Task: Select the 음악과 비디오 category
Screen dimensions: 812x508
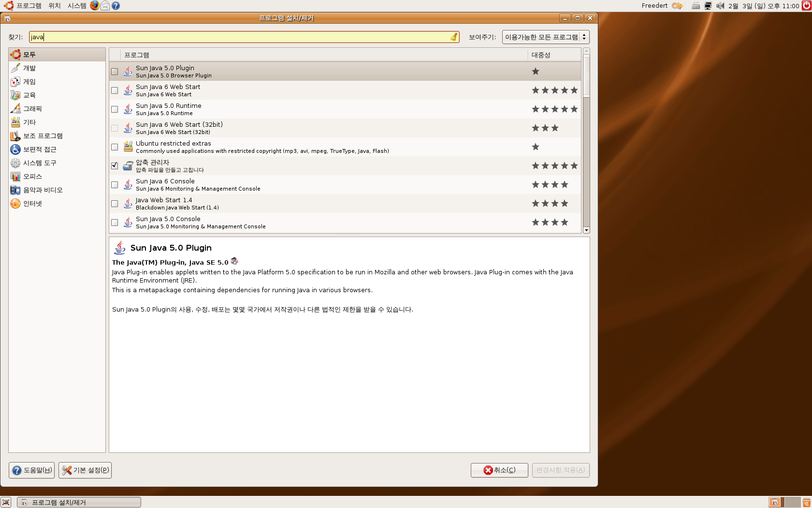Action: click(x=57, y=190)
